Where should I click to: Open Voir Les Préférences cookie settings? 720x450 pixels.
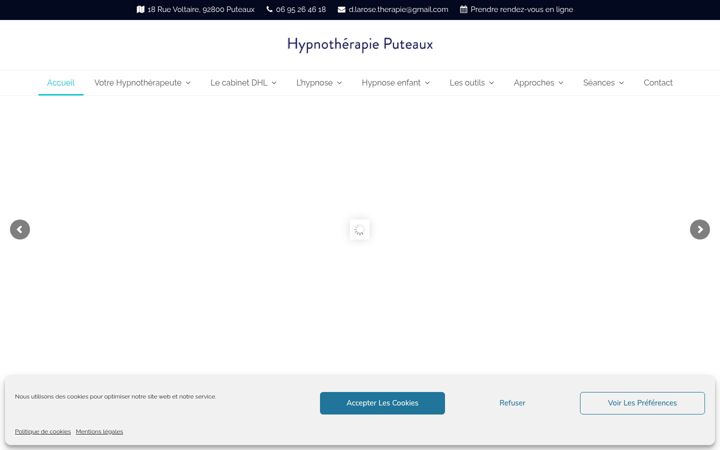point(642,403)
